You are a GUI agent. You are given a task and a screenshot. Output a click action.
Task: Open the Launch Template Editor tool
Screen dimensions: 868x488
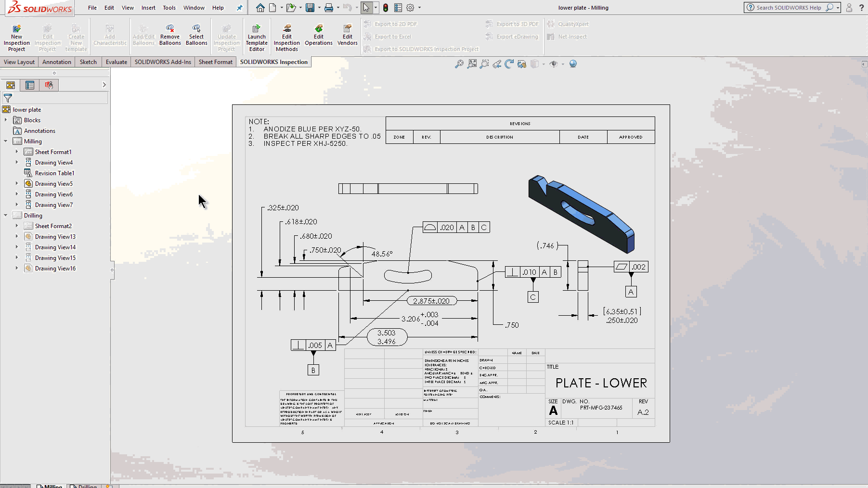tap(257, 38)
